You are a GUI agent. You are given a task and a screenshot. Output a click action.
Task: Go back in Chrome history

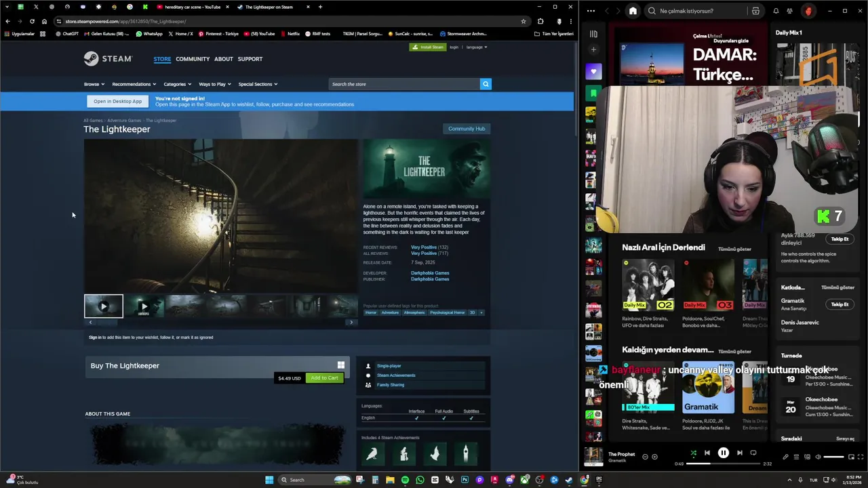(7, 21)
